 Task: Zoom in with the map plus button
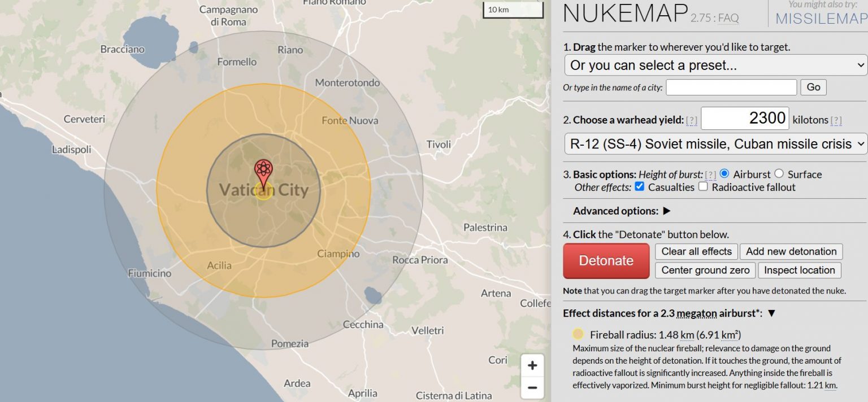coord(532,365)
